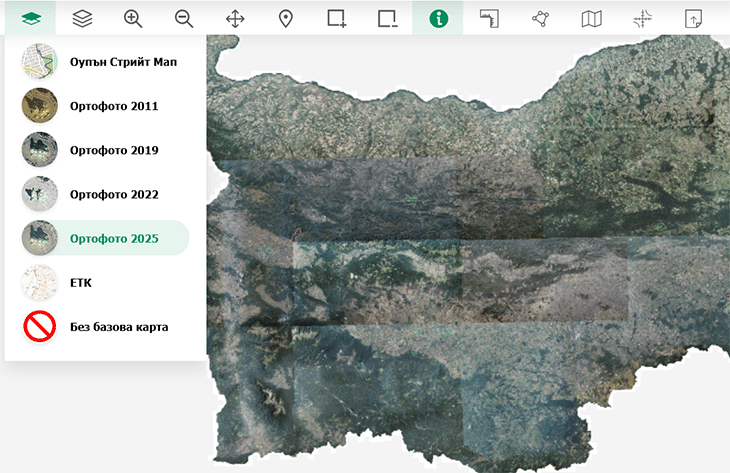Toggle the info identify tool
The image size is (730, 473).
pyautogui.click(x=438, y=19)
